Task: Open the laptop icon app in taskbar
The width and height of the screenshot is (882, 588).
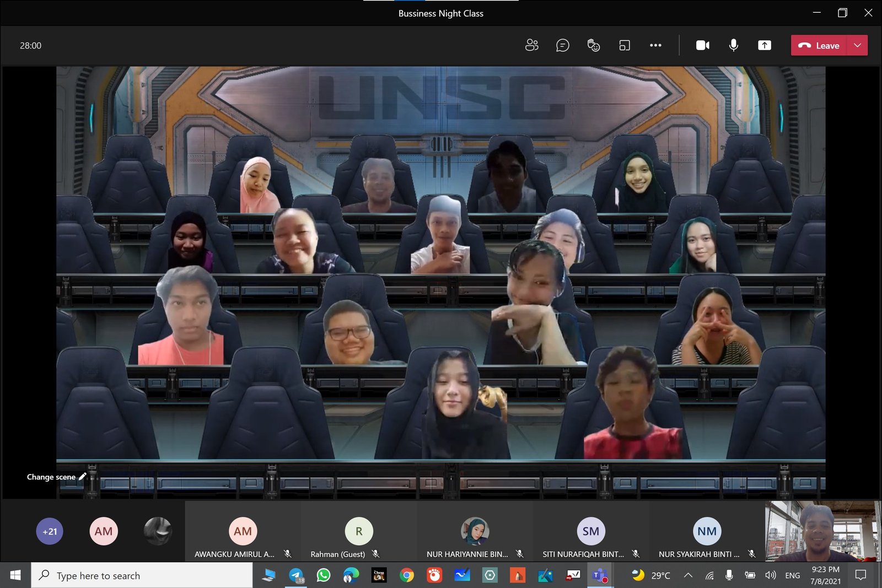Action: (268, 575)
